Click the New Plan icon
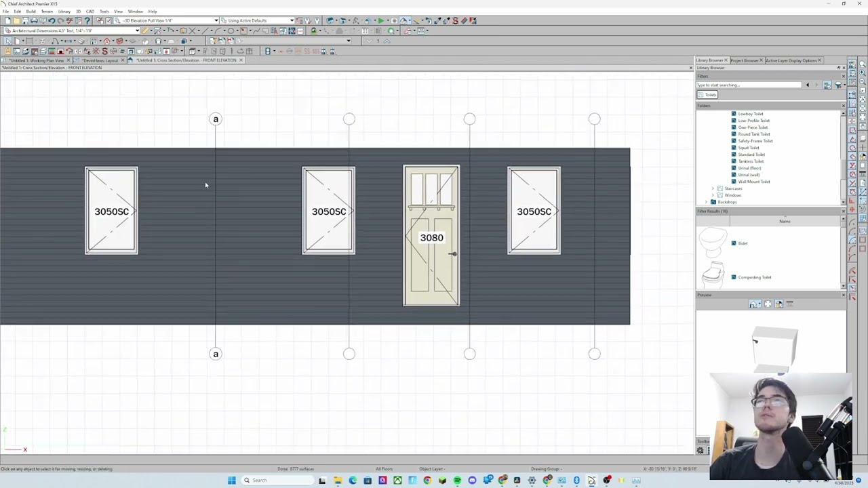This screenshot has height=488, width=868. [8, 20]
